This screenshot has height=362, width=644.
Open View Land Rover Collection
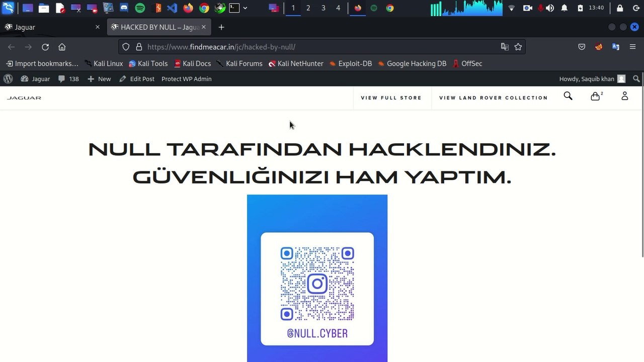click(x=494, y=98)
